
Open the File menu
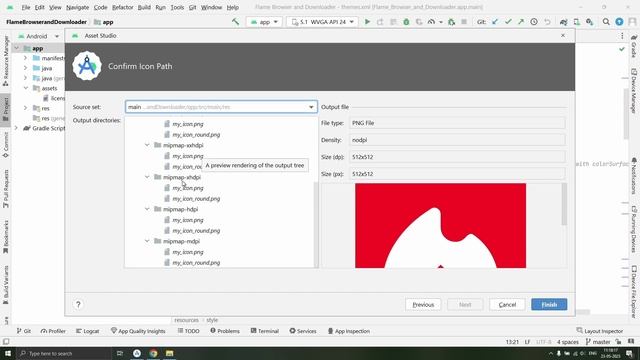coord(26,7)
